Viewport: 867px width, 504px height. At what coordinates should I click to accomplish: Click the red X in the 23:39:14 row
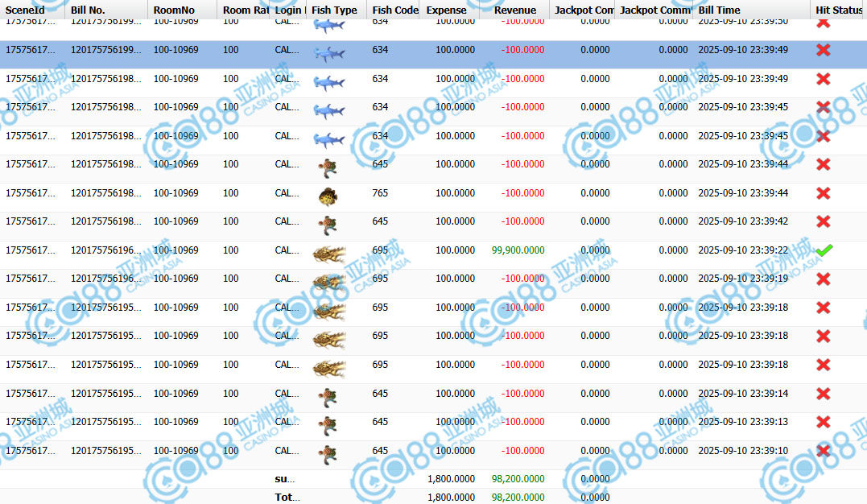(823, 394)
